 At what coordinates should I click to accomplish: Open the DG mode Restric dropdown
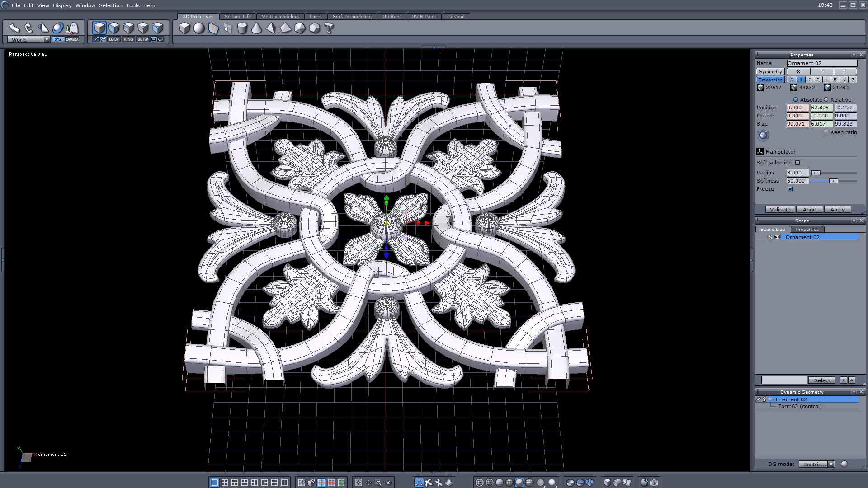click(x=831, y=464)
